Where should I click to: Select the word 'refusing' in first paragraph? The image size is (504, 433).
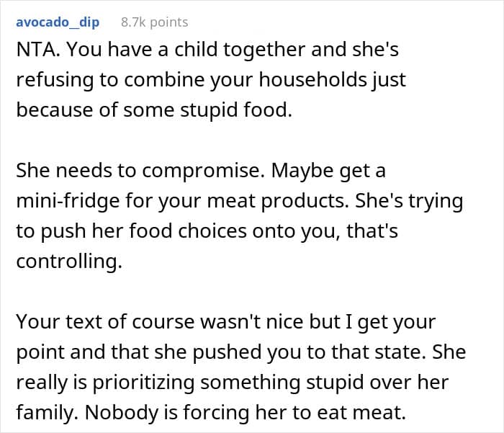click(x=51, y=79)
